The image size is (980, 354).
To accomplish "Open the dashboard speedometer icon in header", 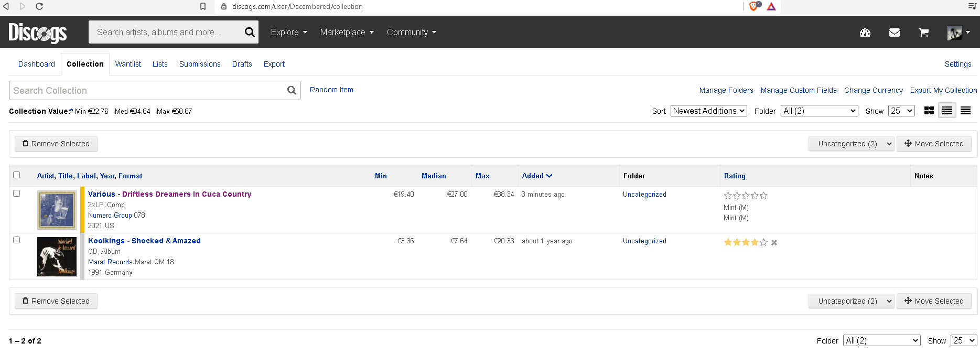I will tap(865, 33).
